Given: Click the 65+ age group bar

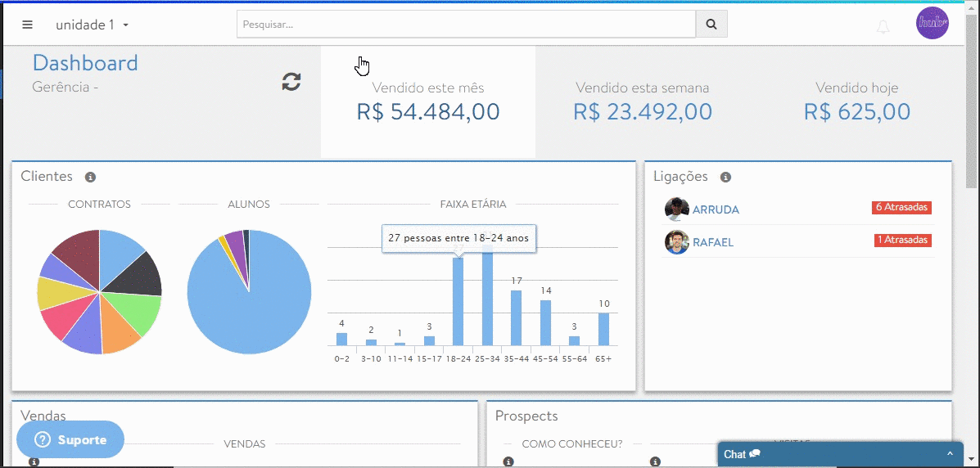Looking at the screenshot, I should point(603,329).
